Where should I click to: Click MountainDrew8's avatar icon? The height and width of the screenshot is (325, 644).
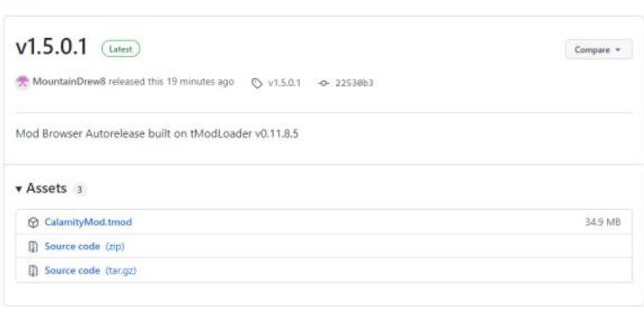(x=23, y=82)
